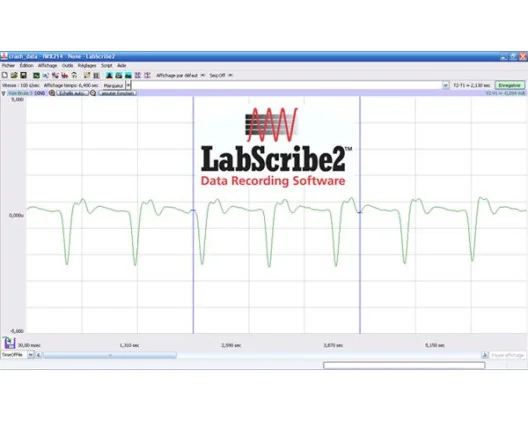Click the zoom-in mountain display icon

point(109,75)
